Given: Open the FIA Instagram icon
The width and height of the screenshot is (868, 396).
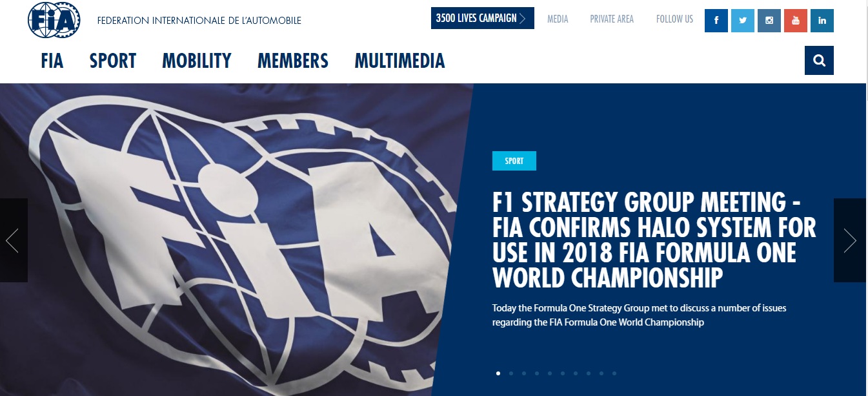Looking at the screenshot, I should (769, 20).
